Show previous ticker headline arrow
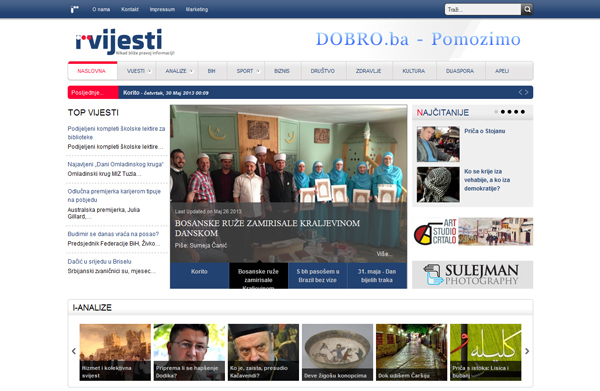 click(x=520, y=92)
